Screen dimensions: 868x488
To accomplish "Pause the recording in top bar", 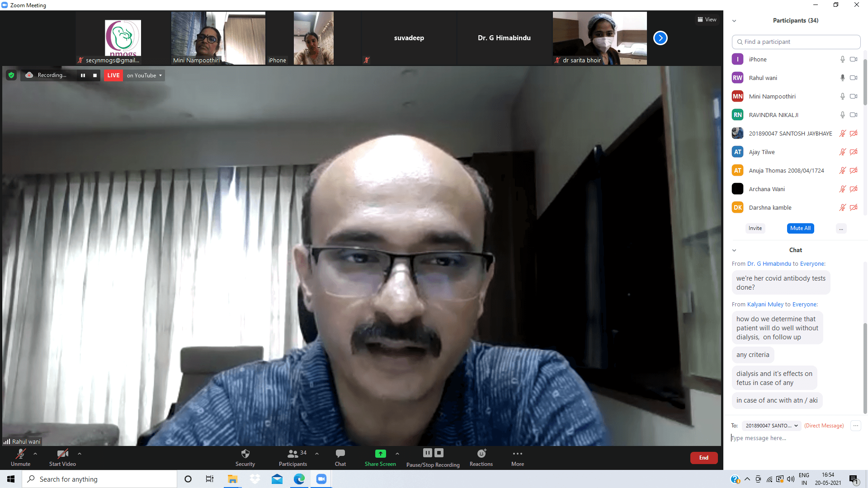I will pyautogui.click(x=83, y=75).
